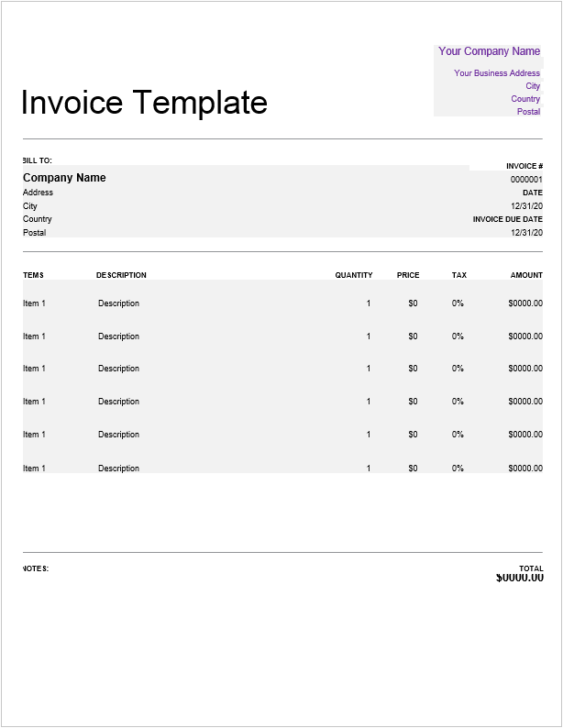This screenshot has height=728, width=563.
Task: Select the "QUANTITY" column header
Action: click(x=354, y=275)
